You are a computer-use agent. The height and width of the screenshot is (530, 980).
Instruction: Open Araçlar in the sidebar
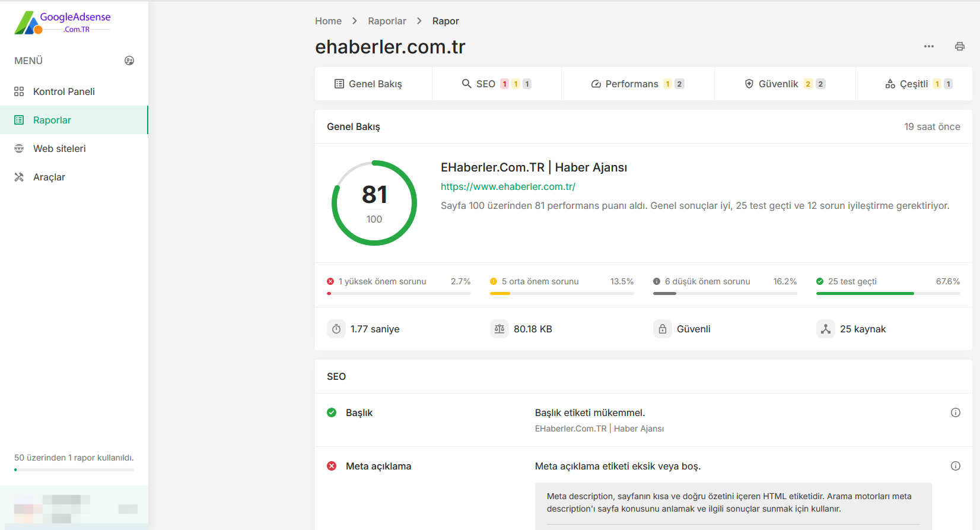[x=74, y=177]
